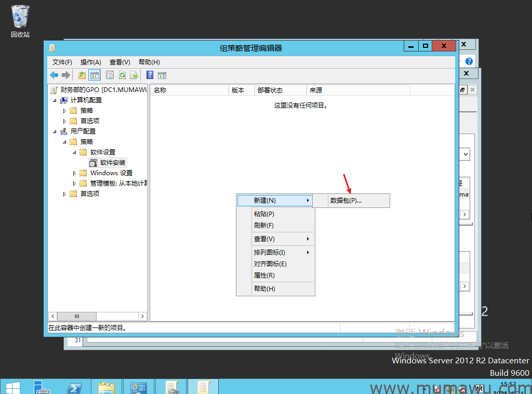Click the 部署状态 column header

pyautogui.click(x=270, y=90)
